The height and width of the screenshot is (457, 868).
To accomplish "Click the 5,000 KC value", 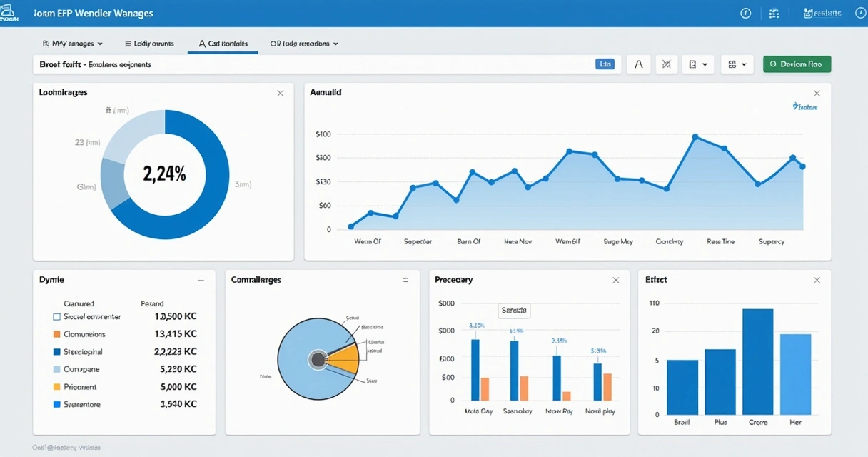I will click(x=179, y=386).
